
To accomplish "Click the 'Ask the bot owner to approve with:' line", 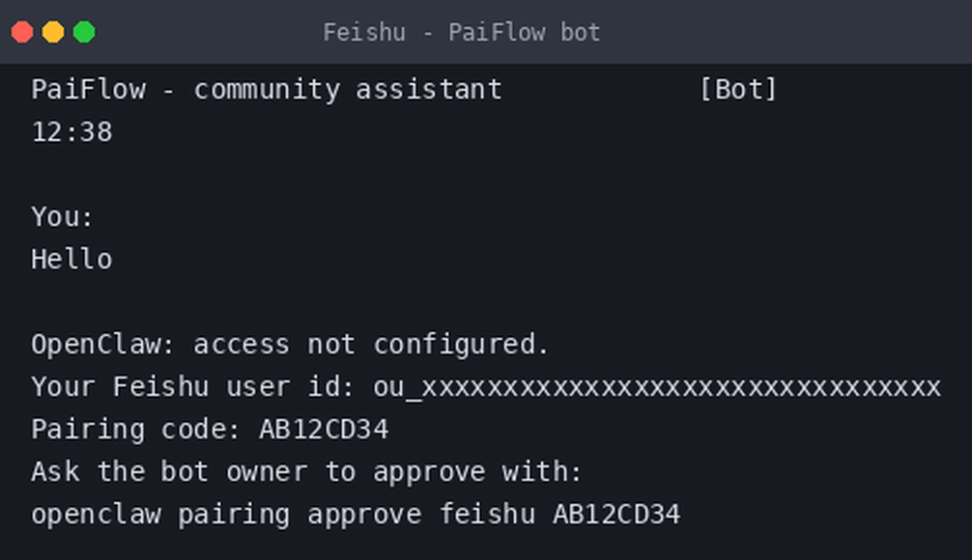I will point(307,472).
